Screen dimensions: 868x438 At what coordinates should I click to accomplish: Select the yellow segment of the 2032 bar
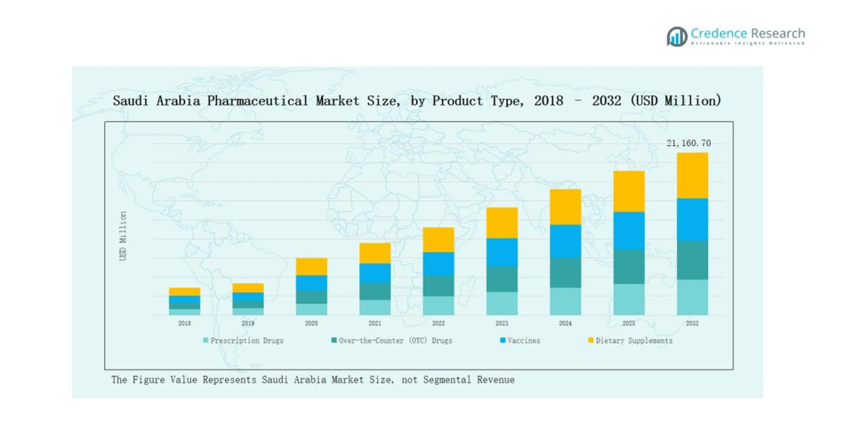pyautogui.click(x=692, y=175)
